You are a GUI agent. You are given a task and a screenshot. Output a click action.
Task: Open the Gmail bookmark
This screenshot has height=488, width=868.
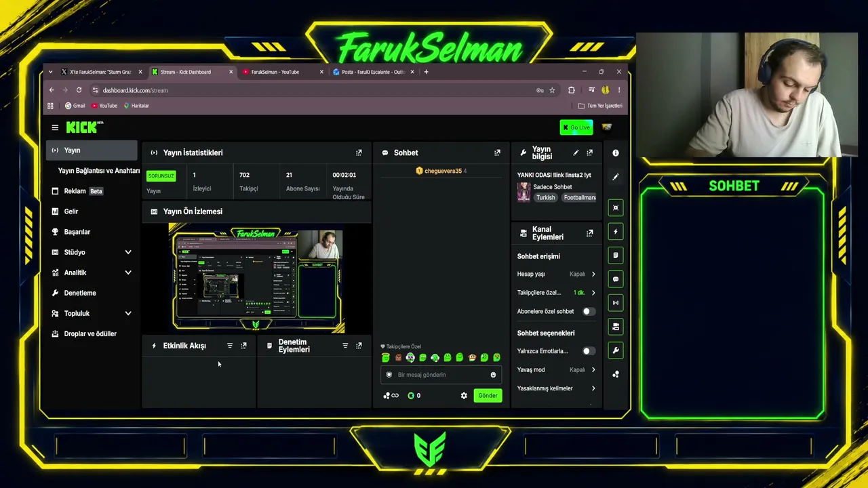(75, 106)
